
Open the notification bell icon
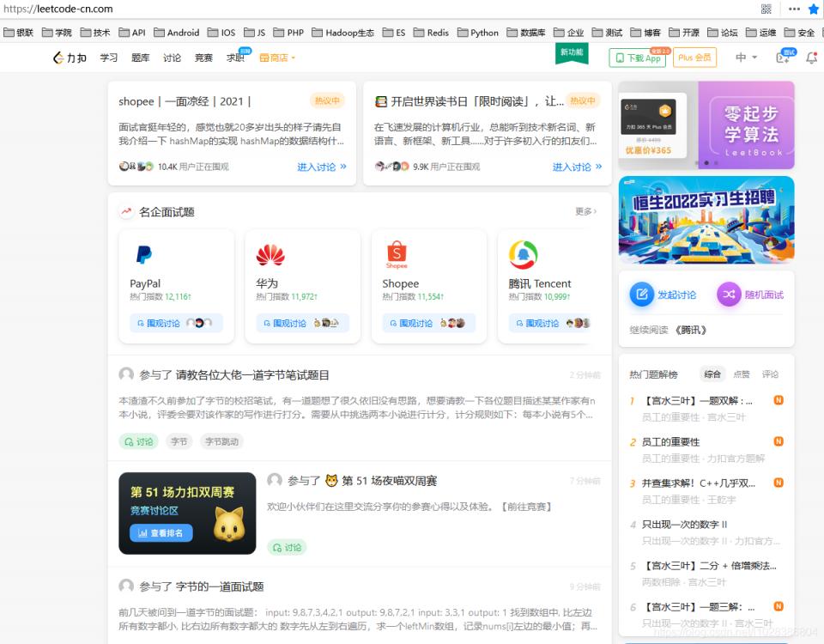point(812,57)
